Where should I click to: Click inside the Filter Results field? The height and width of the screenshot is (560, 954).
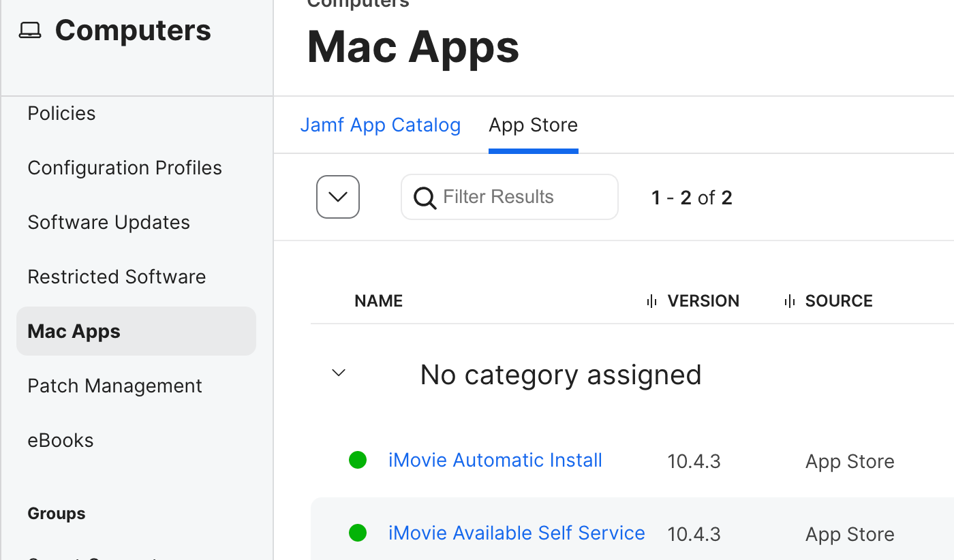click(510, 197)
